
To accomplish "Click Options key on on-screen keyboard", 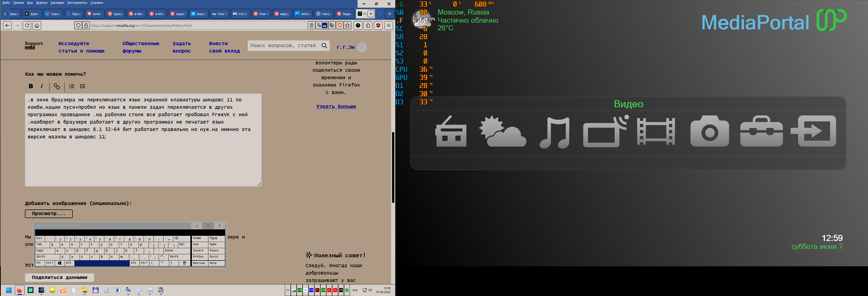I will 199,263.
